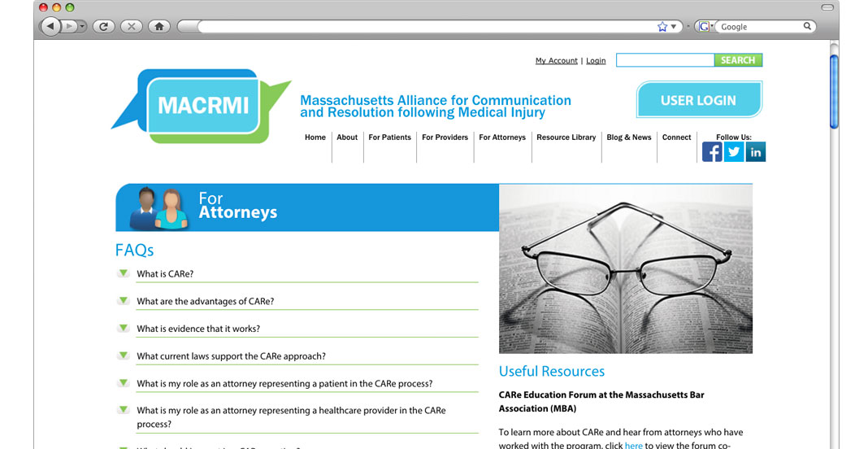
Task: Expand arrow beside What is CARe?
Action: coord(124,273)
